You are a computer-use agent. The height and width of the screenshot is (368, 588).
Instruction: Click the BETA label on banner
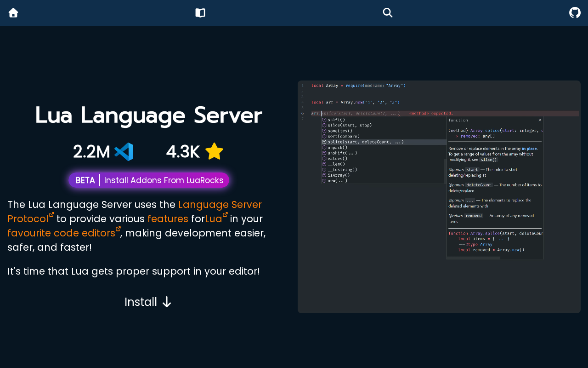click(85, 180)
